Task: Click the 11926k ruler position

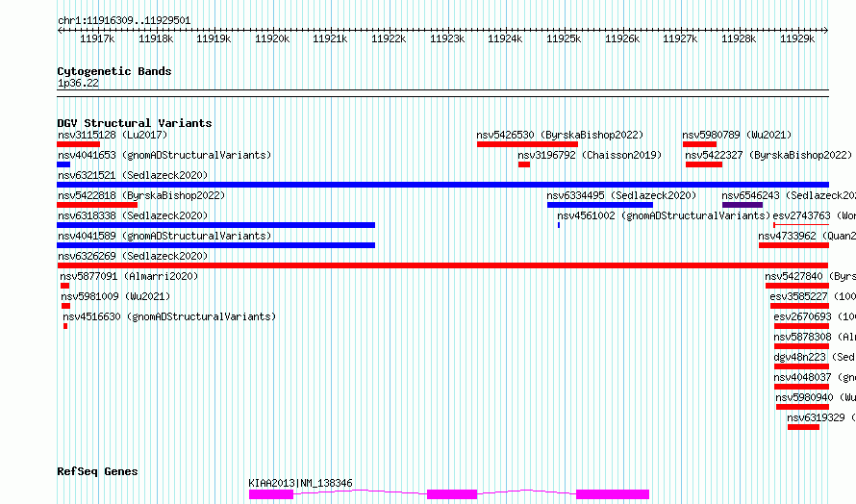Action: coord(622,38)
